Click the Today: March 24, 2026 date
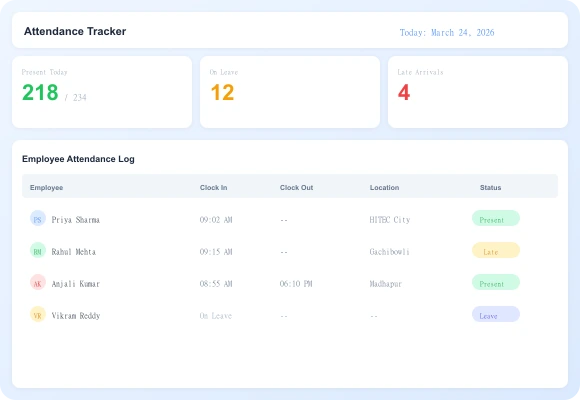The image size is (580, 400). 447,33
